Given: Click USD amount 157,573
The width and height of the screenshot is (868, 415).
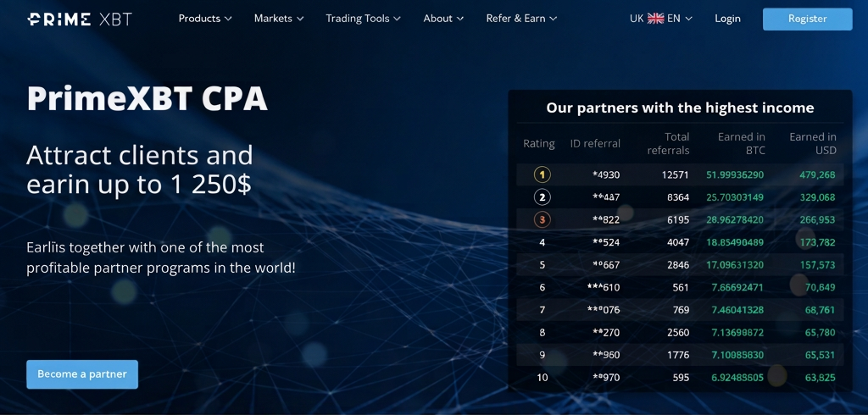Looking at the screenshot, I should click(817, 265).
